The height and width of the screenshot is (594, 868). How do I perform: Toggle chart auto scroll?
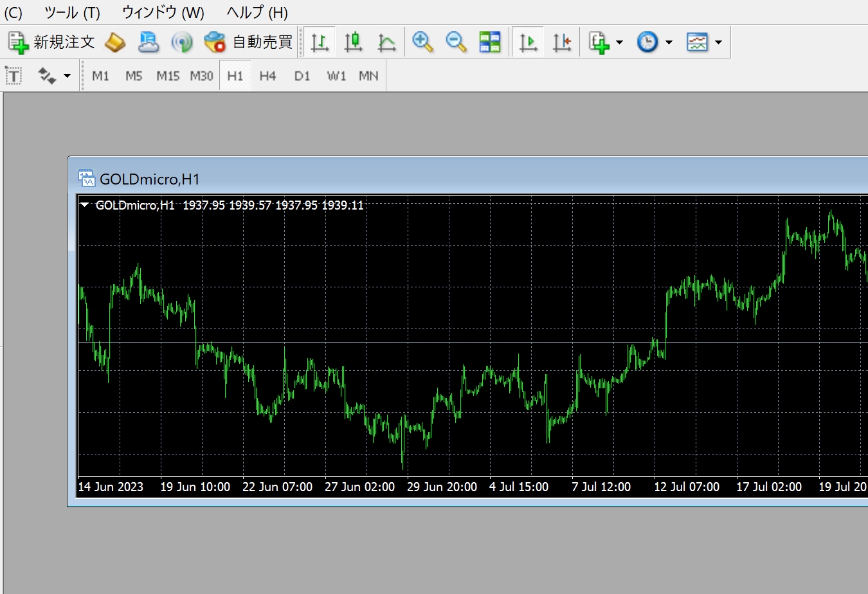click(528, 42)
